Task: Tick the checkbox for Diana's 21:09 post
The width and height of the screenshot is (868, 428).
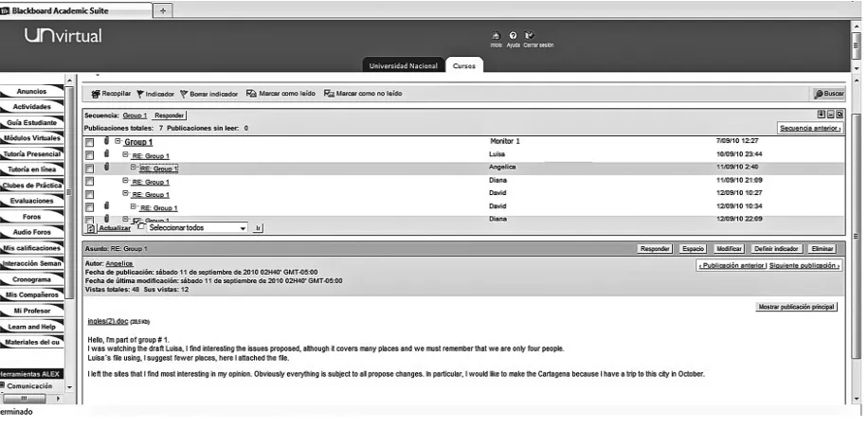Action: point(90,182)
